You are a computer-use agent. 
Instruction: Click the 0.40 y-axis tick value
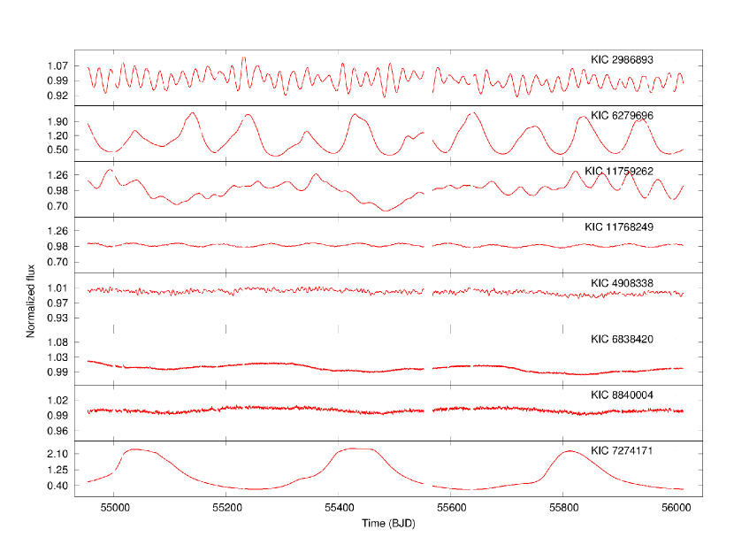[x=57, y=486]
